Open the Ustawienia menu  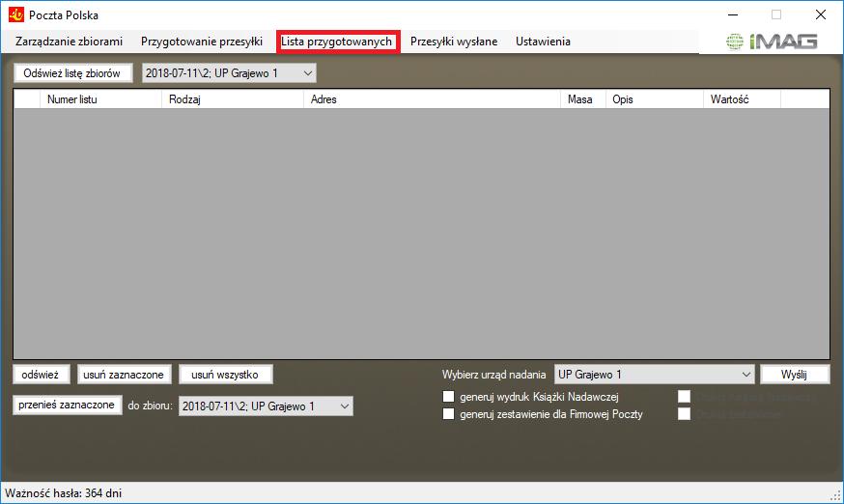click(543, 42)
